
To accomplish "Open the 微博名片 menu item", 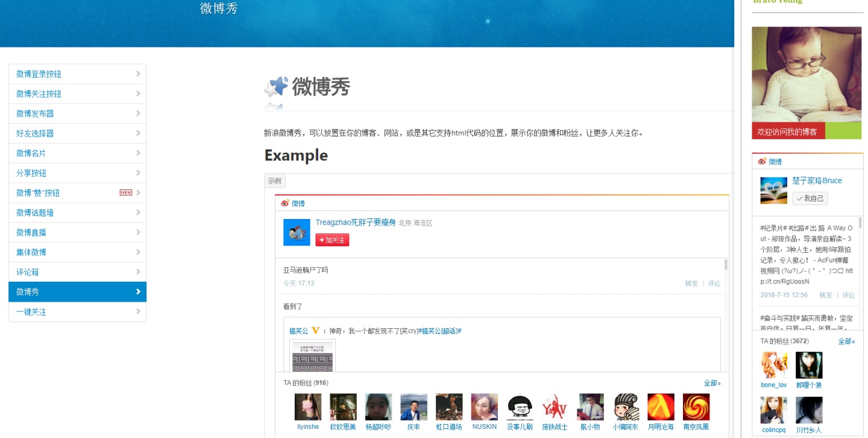I will click(77, 153).
